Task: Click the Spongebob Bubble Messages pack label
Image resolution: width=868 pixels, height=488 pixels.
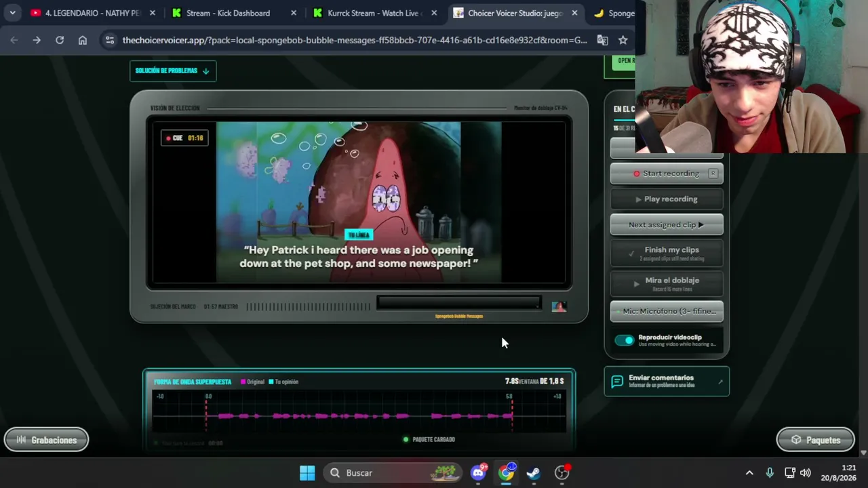Action: coord(459,316)
